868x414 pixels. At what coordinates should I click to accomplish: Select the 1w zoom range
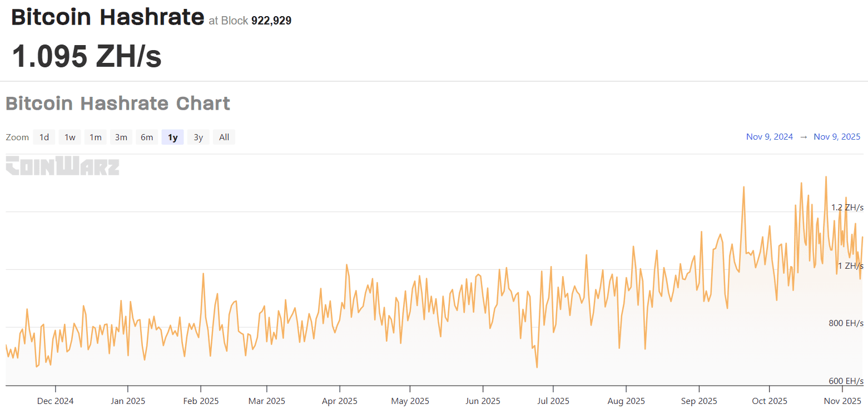coord(70,137)
